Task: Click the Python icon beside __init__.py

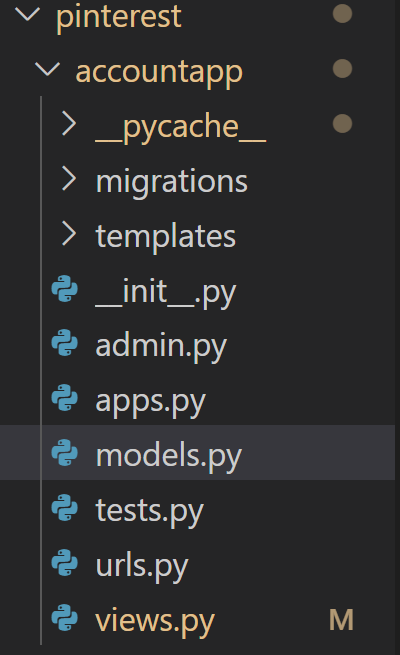Action: coord(65,288)
